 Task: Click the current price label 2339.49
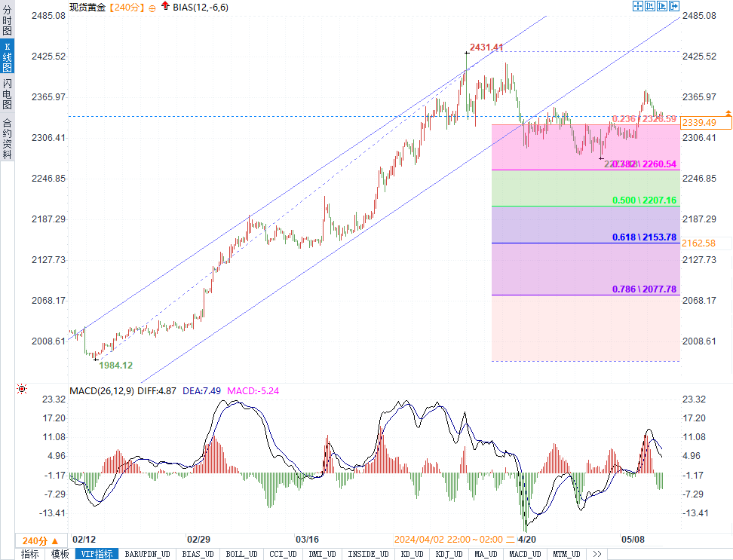click(698, 122)
